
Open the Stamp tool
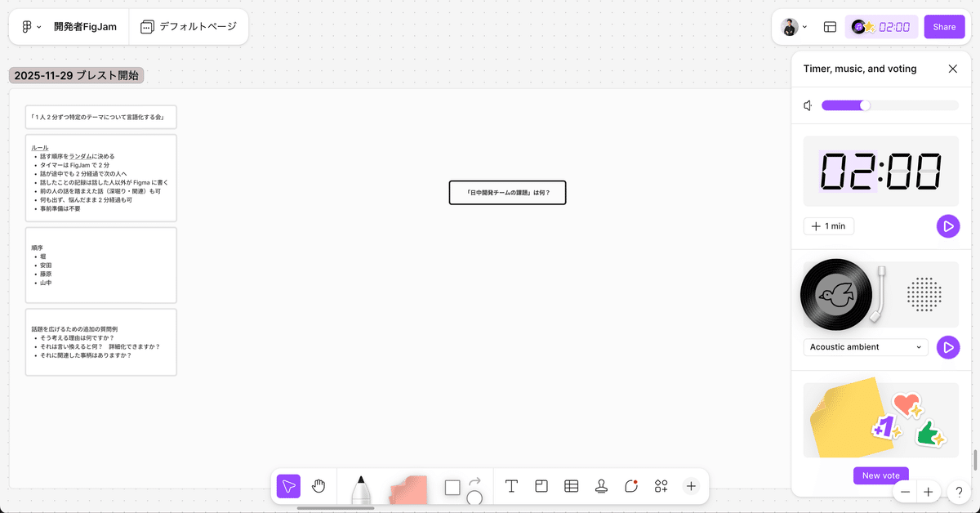pos(602,486)
